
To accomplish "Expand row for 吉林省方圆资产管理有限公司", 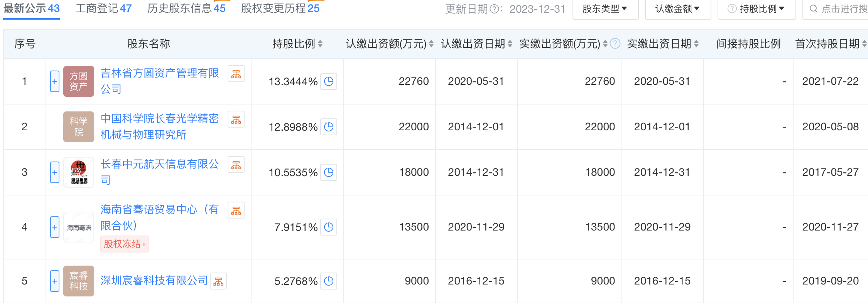I will point(55,81).
